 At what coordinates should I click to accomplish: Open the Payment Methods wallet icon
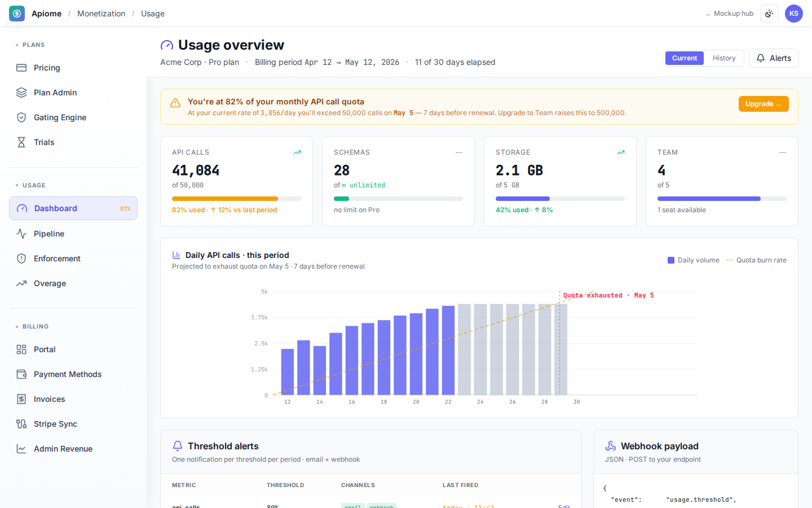pos(21,374)
